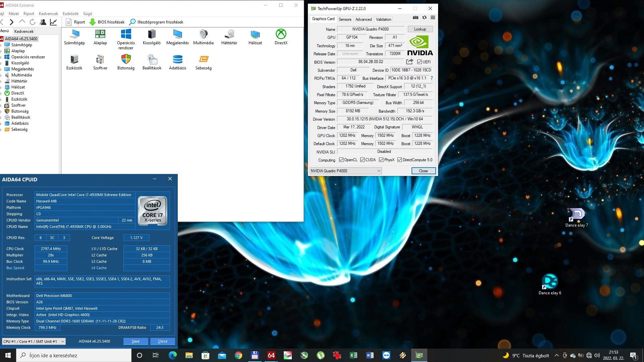Viewport: 644px width, 362px height.
Task: Switch to the Advanced tab in GPU-Z
Action: tap(364, 19)
